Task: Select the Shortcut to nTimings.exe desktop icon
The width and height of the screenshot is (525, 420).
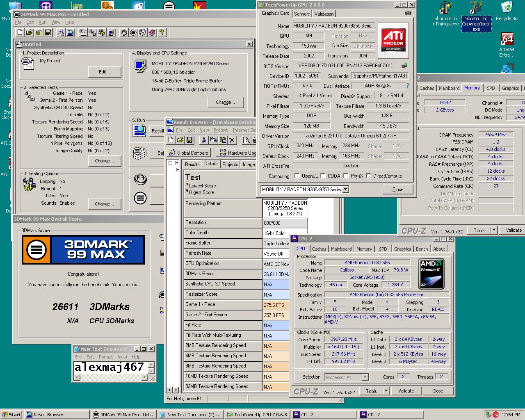Action: [x=445, y=14]
